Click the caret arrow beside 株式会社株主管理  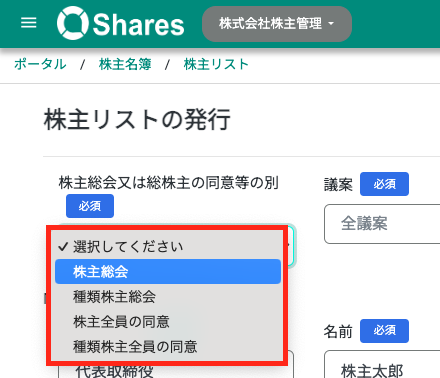tap(331, 24)
